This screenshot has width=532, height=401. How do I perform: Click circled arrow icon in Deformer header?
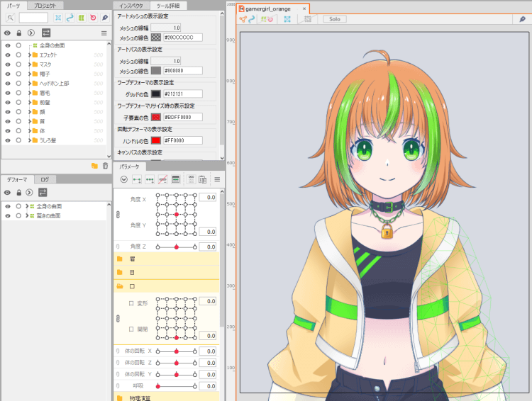(30, 193)
